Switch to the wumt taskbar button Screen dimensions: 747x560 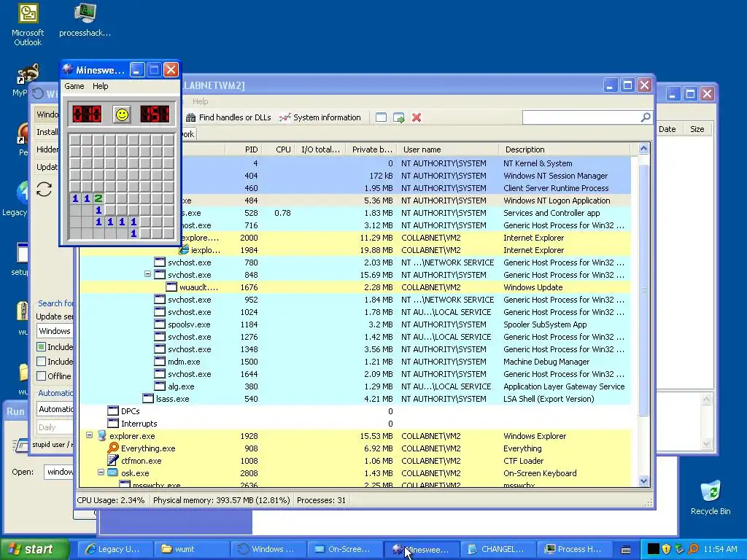[x=192, y=549]
